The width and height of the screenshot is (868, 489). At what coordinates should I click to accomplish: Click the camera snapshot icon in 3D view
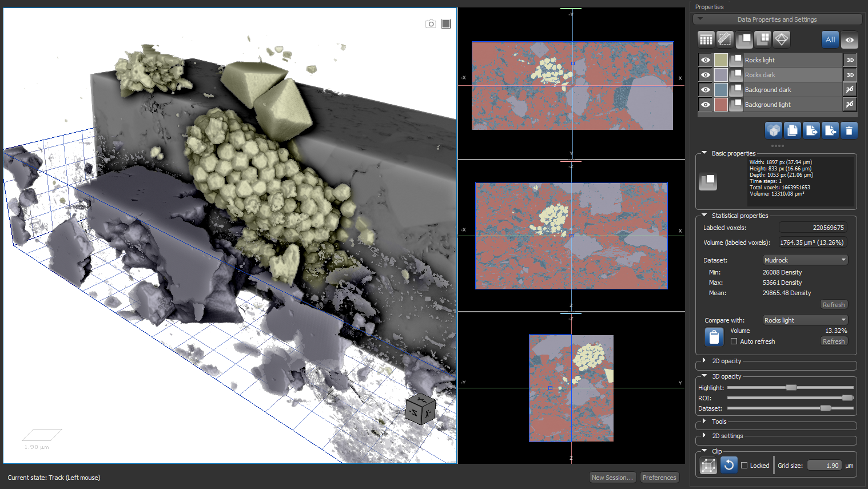click(x=431, y=23)
